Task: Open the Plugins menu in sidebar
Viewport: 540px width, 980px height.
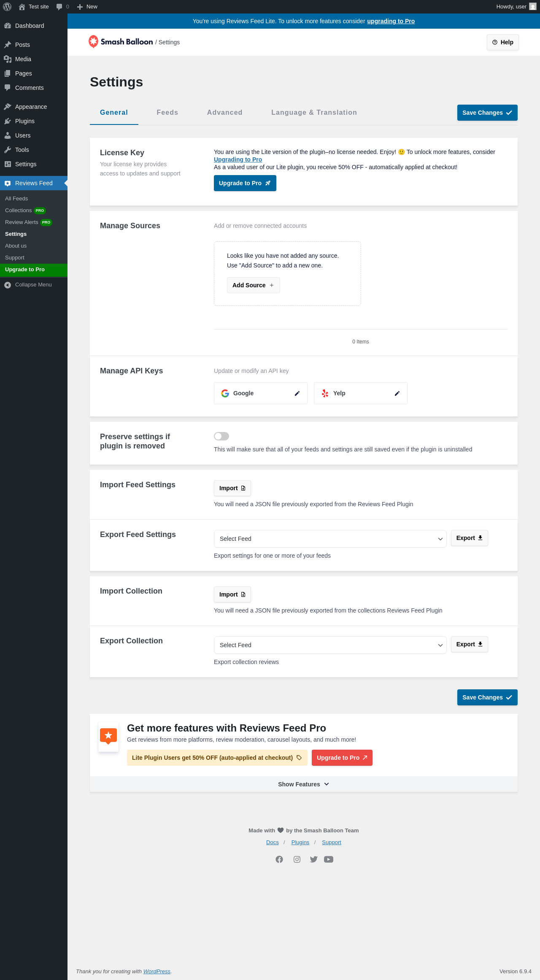Action: pyautogui.click(x=25, y=121)
